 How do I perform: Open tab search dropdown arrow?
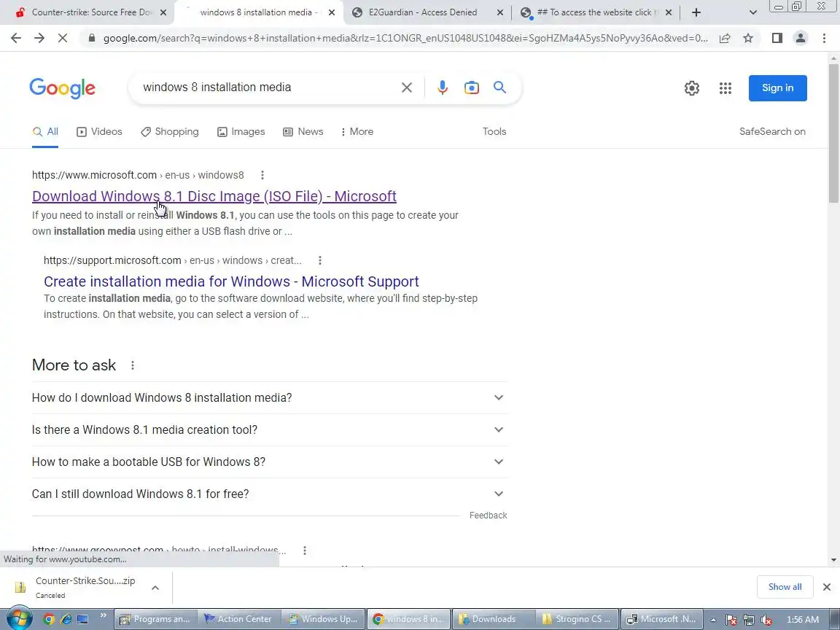point(752,12)
